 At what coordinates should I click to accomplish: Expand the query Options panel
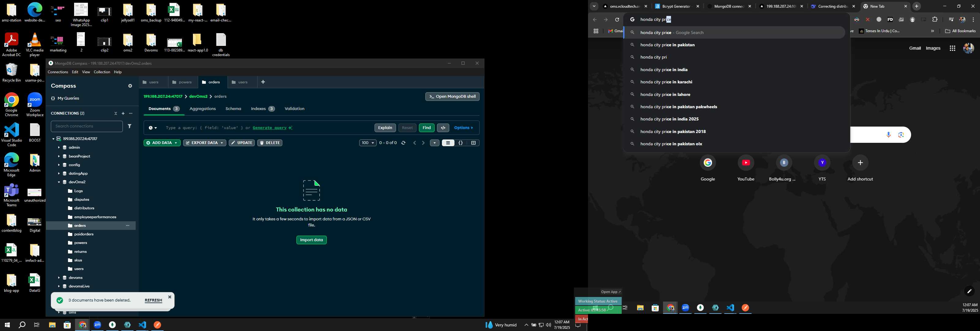point(463,128)
